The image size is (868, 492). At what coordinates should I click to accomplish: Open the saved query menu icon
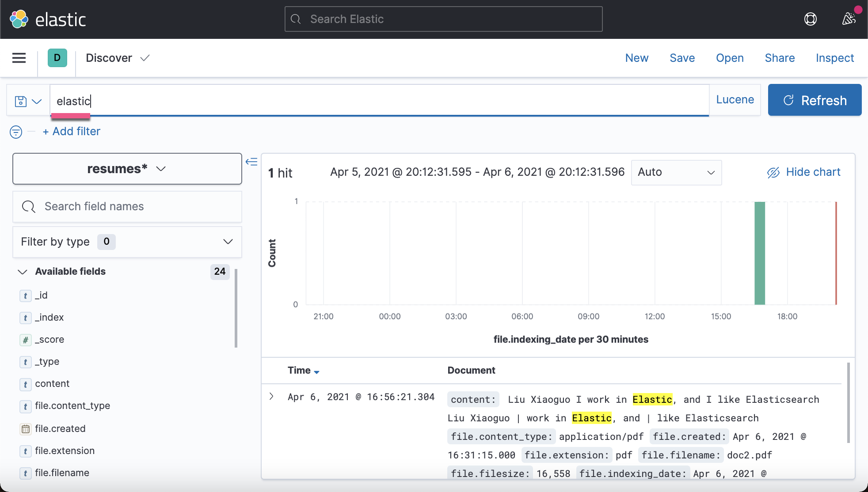pos(28,101)
